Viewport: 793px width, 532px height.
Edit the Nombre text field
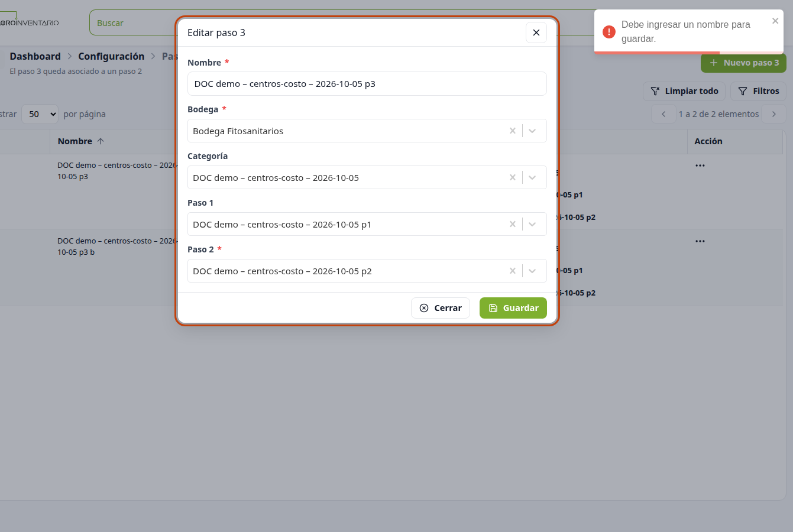pos(367,84)
